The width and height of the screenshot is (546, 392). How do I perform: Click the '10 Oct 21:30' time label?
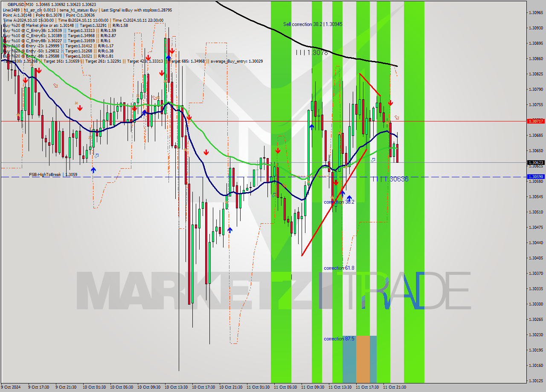click(x=231, y=387)
